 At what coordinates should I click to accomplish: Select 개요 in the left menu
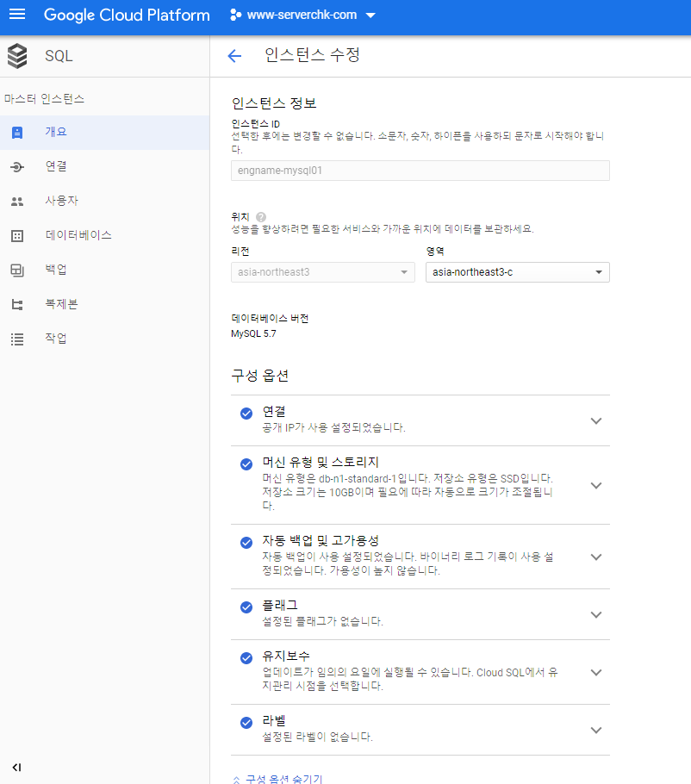[16, 131]
